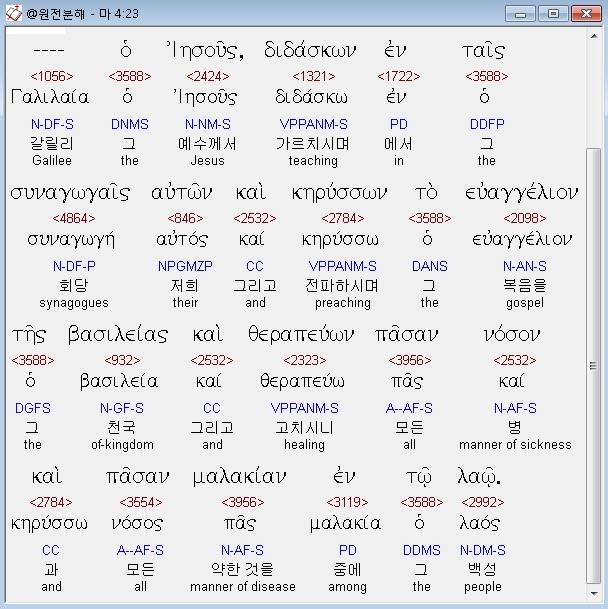This screenshot has width=608, height=609.
Task: Click the parsing code N-GF-S
Action: click(122, 409)
